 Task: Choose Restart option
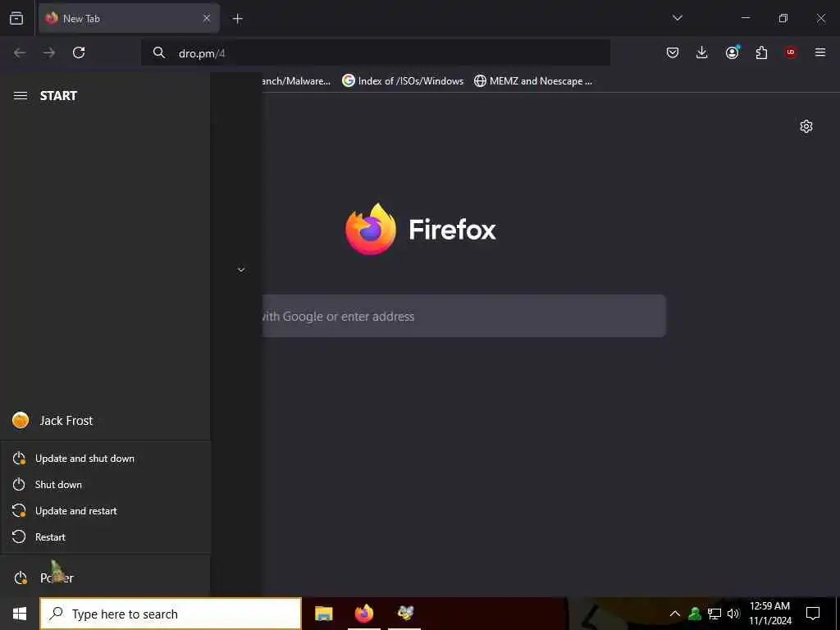click(106, 537)
